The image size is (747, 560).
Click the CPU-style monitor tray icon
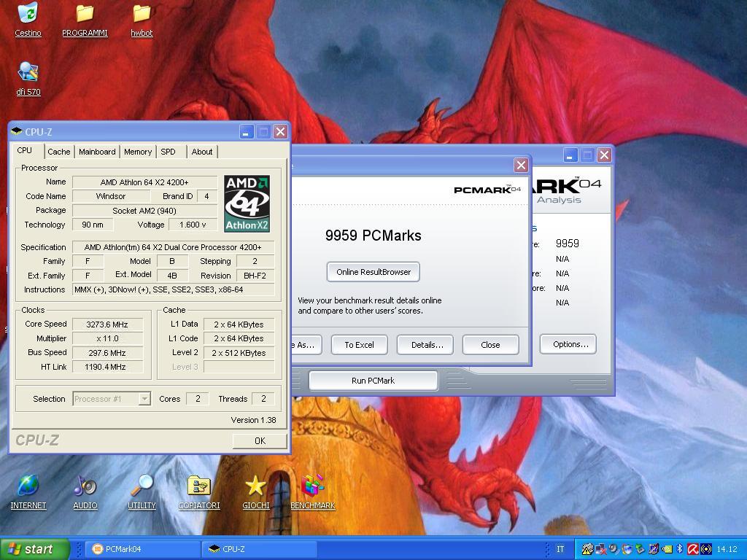click(x=654, y=549)
